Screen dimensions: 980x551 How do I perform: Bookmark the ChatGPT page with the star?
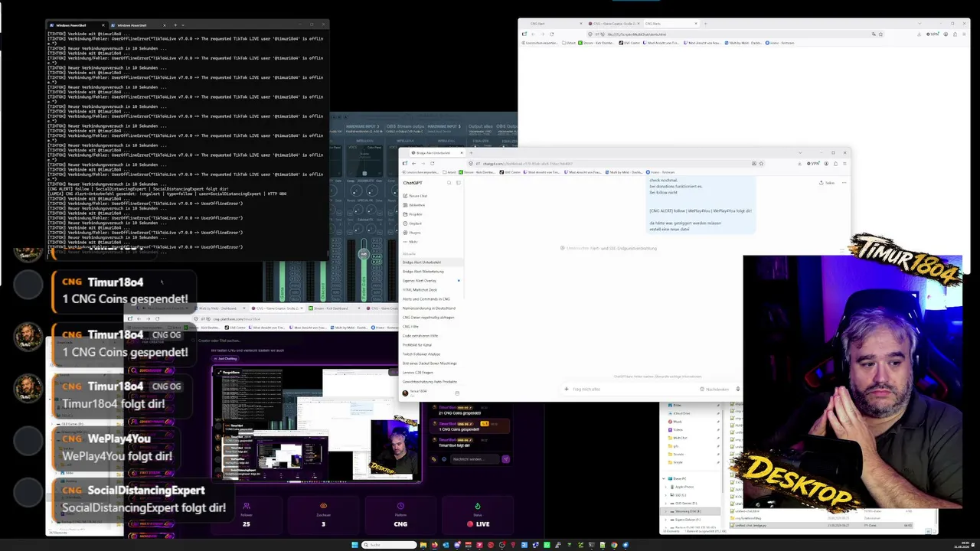coord(760,163)
